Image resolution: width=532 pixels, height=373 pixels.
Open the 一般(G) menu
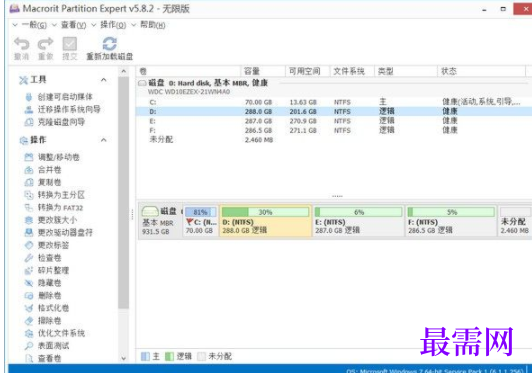point(34,25)
